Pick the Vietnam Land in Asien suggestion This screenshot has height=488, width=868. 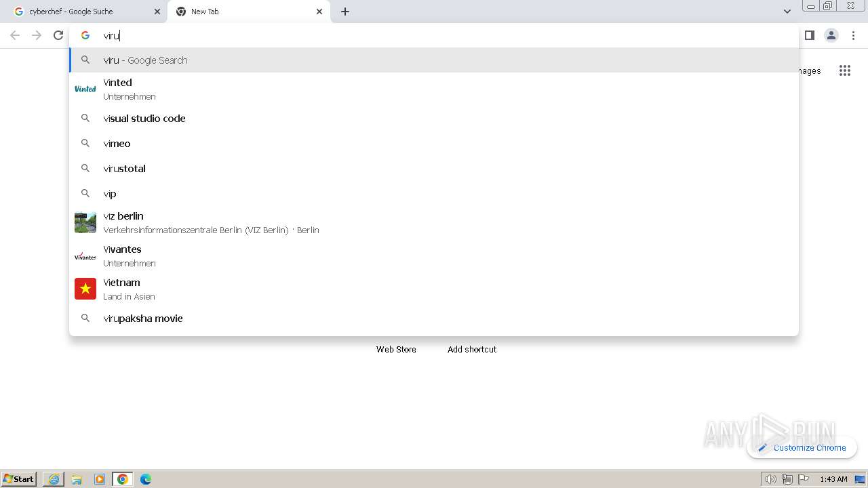(x=434, y=289)
